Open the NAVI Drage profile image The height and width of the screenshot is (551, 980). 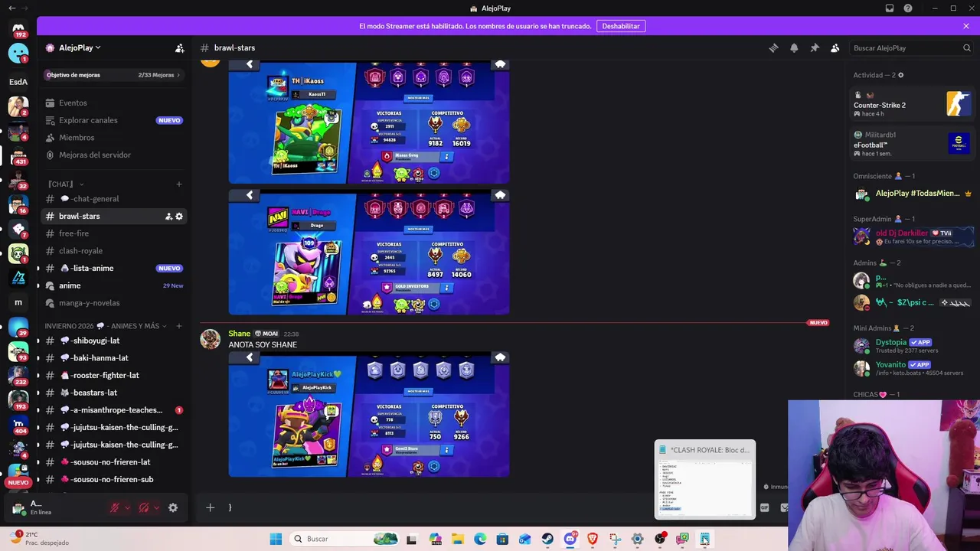(369, 253)
